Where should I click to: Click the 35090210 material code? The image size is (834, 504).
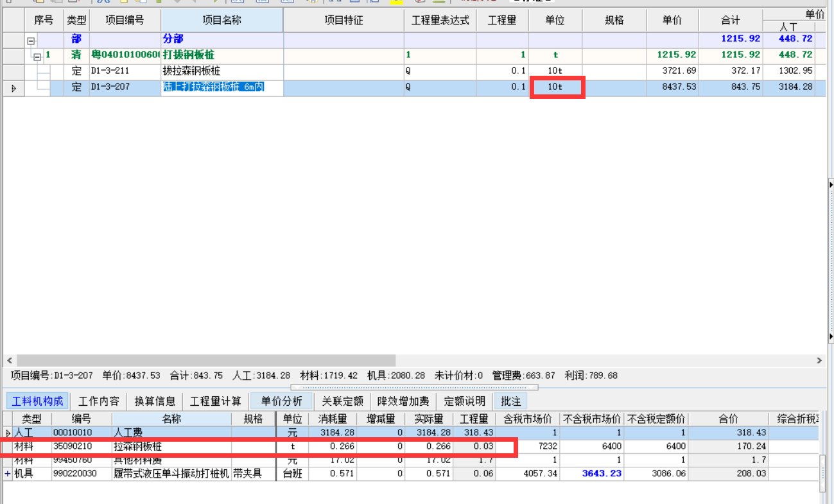pos(82,446)
